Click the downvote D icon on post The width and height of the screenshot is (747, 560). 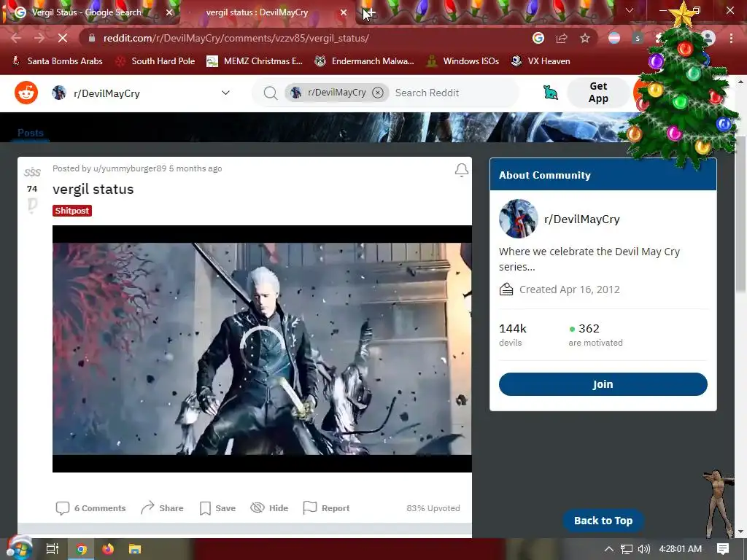point(32,205)
